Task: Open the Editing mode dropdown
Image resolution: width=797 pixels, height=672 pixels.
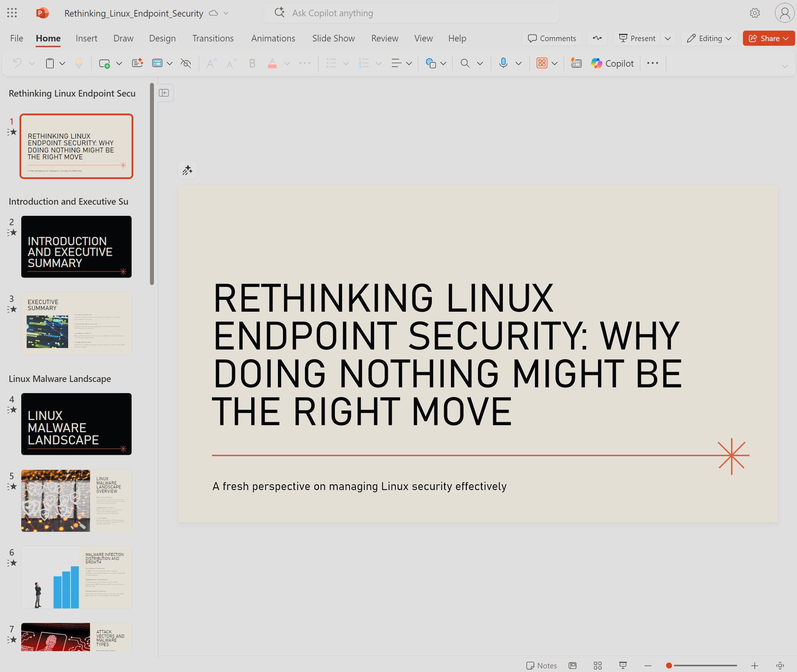Action: coord(709,39)
